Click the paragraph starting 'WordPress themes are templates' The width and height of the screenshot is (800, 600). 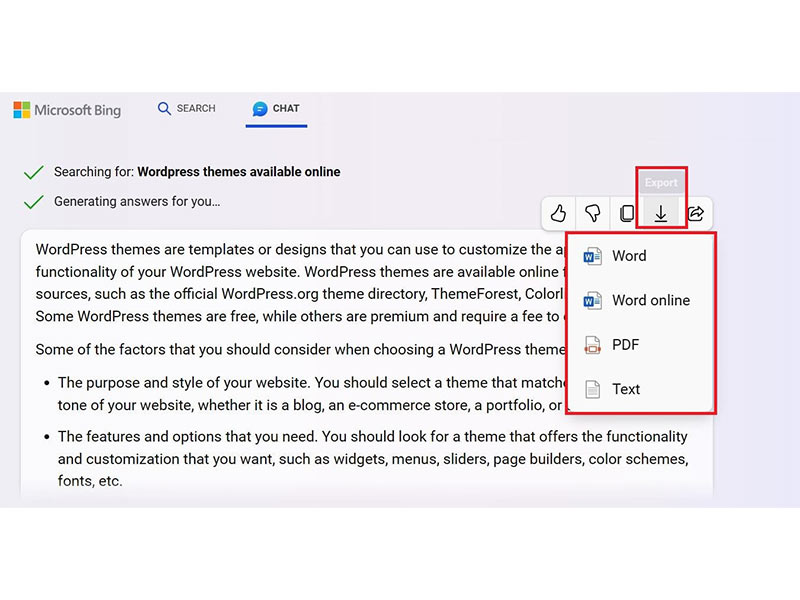300,283
